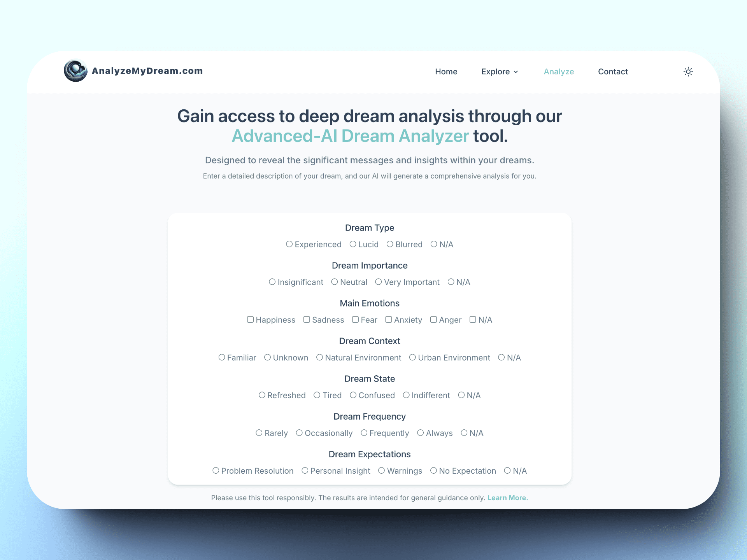The height and width of the screenshot is (560, 747).
Task: Enable the Anxiety main emotion checkbox
Action: point(389,320)
